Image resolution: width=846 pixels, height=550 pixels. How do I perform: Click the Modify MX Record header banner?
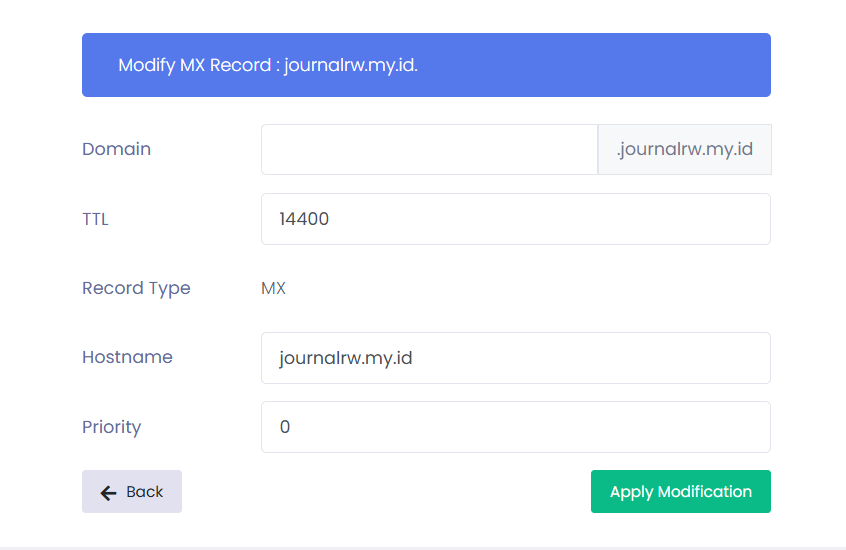tap(426, 65)
